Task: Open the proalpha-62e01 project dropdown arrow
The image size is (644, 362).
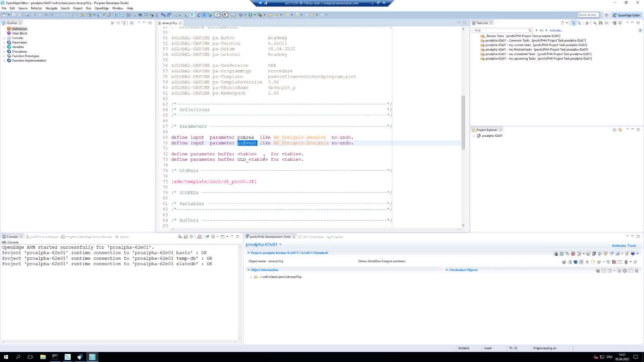Action: click(280, 245)
